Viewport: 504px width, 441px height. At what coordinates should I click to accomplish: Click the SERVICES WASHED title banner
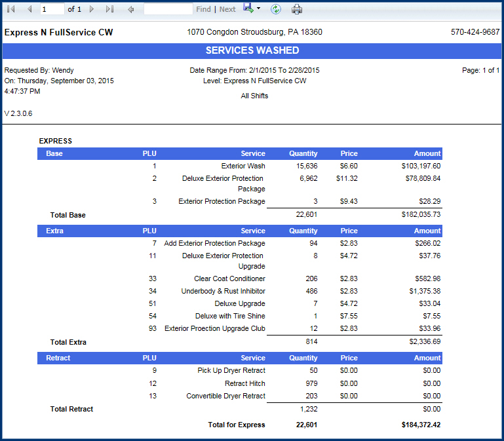[x=252, y=50]
